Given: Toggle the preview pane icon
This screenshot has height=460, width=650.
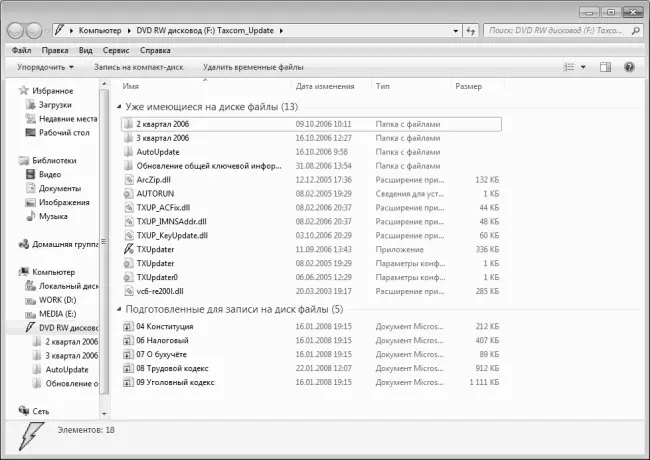Looking at the screenshot, I should pos(605,67).
